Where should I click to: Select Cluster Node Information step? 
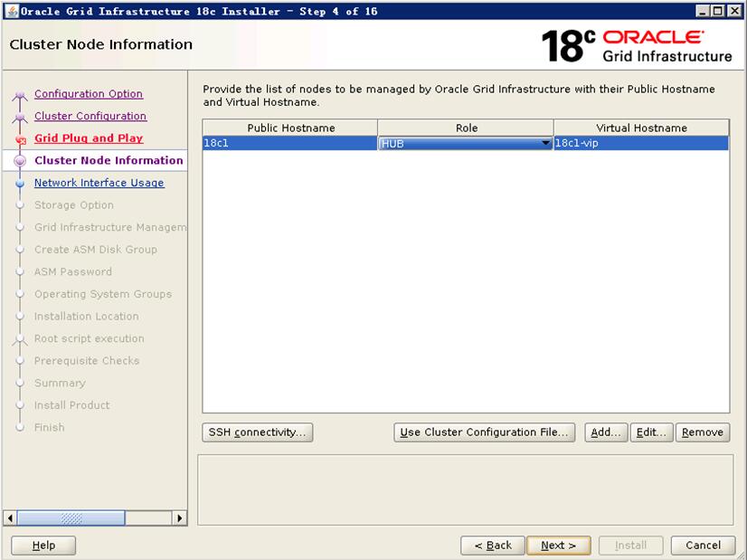[x=109, y=161]
